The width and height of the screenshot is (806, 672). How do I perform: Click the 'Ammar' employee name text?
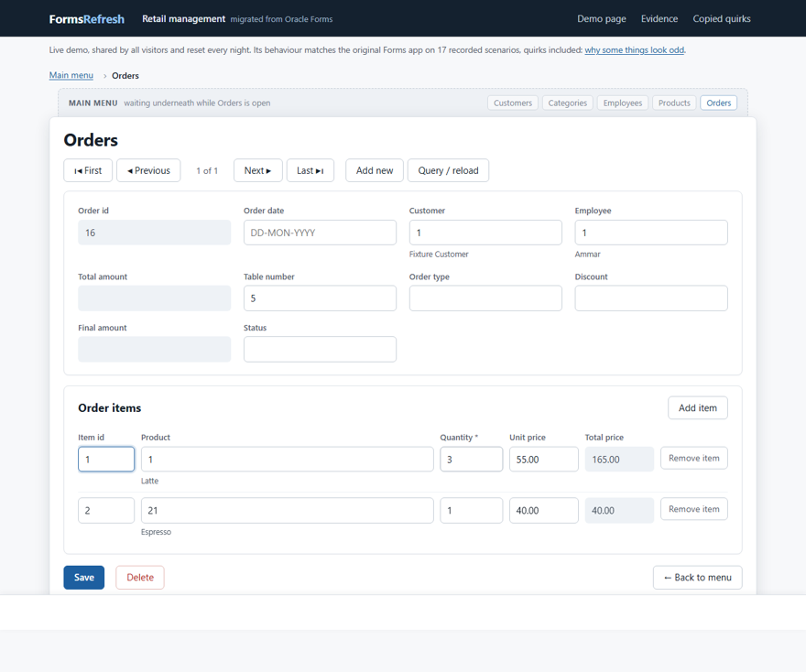tap(587, 255)
